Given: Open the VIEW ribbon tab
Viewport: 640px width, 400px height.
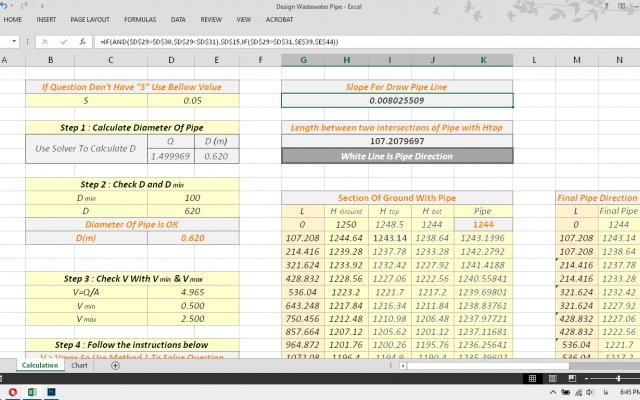Looking at the screenshot, I should [x=244, y=19].
